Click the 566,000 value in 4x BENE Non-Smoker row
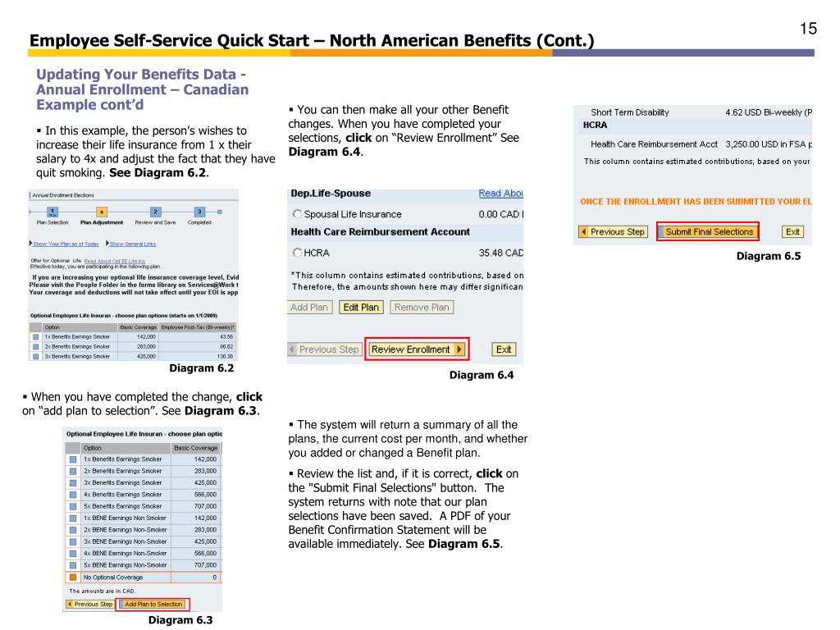840x630 pixels. (205, 554)
